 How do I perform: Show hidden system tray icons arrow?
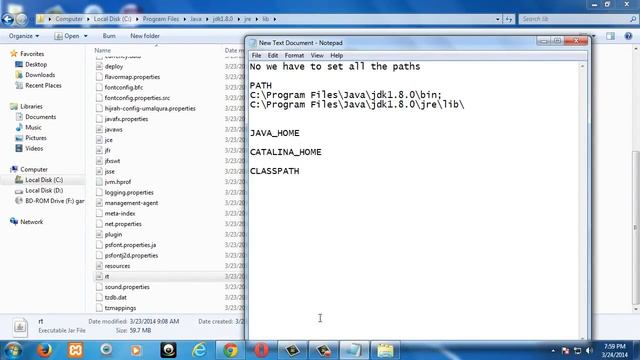tap(553, 351)
